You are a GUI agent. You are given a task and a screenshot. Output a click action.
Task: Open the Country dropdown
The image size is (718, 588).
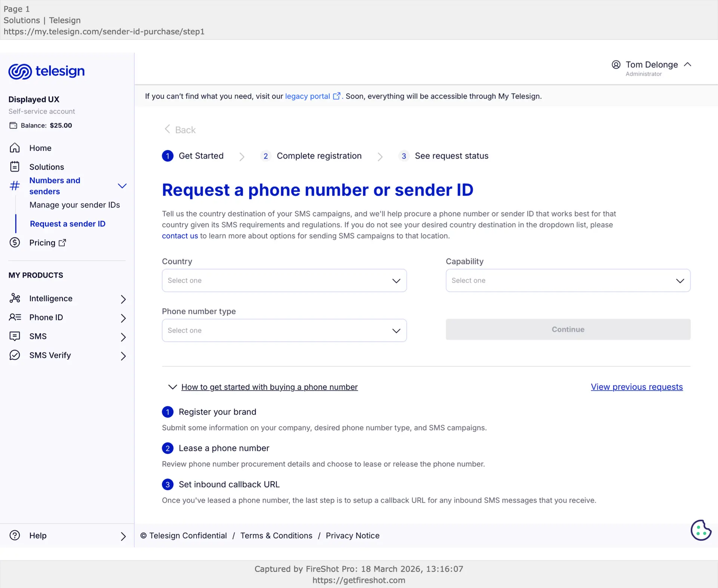[x=284, y=281]
